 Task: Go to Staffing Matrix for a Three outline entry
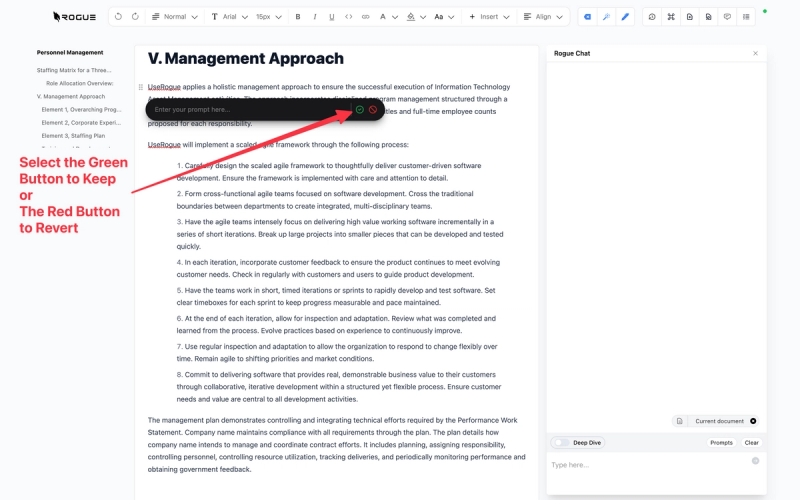tap(74, 70)
